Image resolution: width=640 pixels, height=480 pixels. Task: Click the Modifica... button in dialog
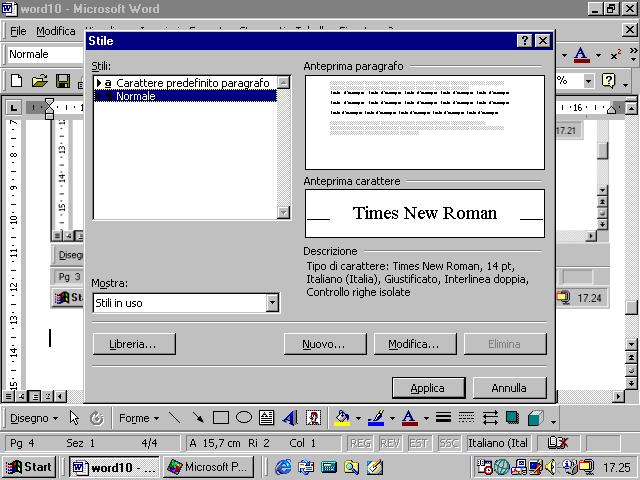point(415,344)
